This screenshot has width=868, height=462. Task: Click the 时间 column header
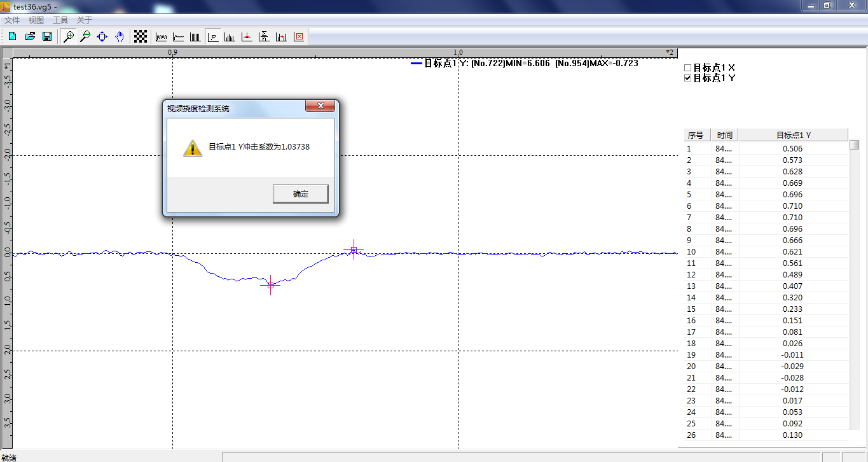coord(725,135)
